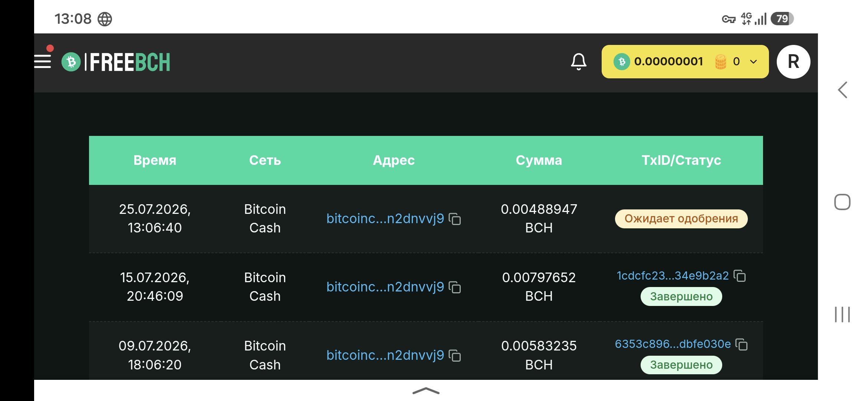
Task: Tap the Android home button
Action: (842, 202)
